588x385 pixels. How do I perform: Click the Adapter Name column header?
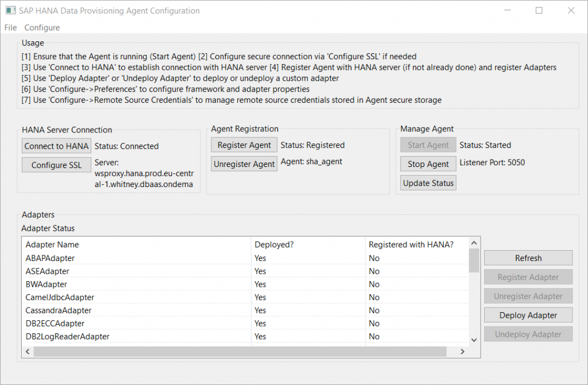click(137, 244)
